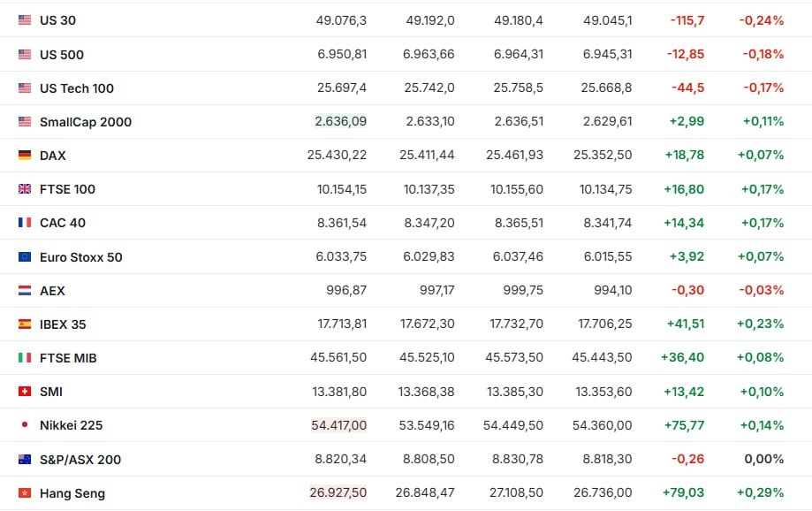Screen dimensions: 812x511
Task: Click the DAX last price 25.430,22
Action: 337,156
